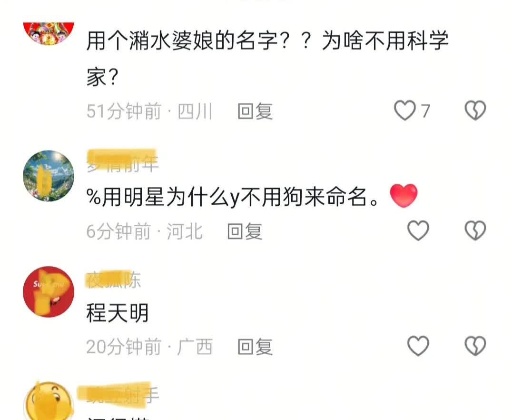Viewport: 512px width, 420px height.
Task: Reply to the 6分钟前 河北 comment
Action: pos(245,231)
